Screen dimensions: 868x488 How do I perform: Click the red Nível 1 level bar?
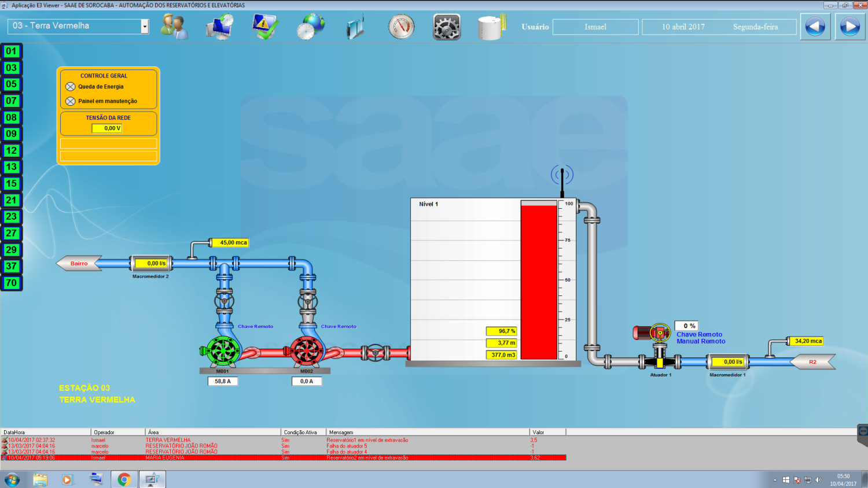click(x=539, y=282)
